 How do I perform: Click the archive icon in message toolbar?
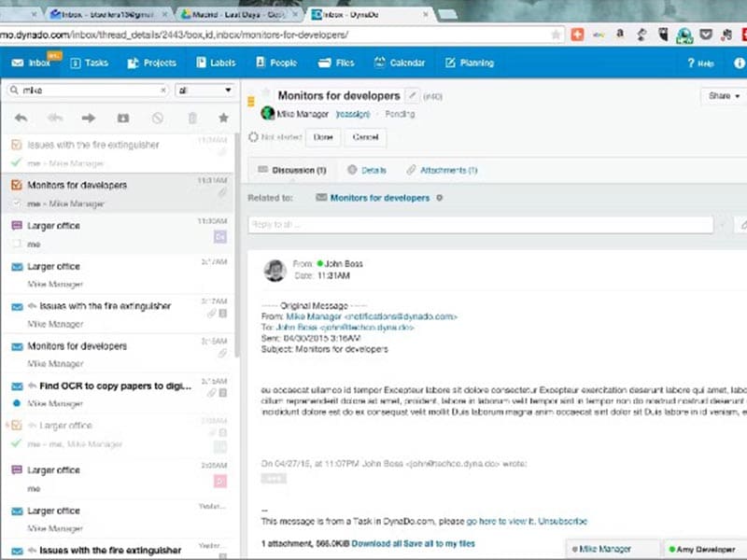point(122,118)
